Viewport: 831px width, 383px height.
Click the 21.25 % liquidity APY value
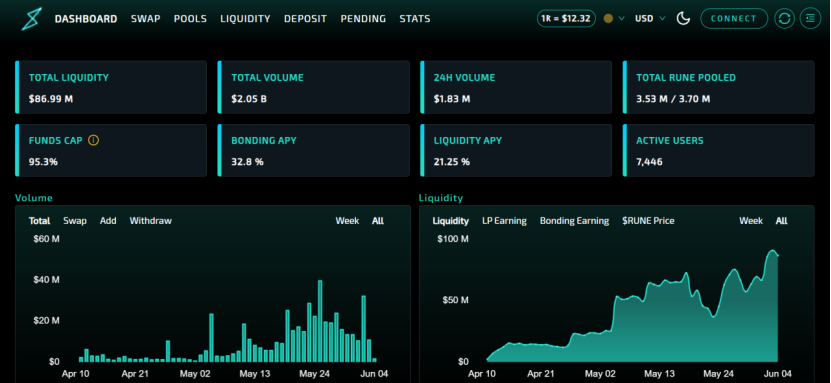(x=452, y=162)
